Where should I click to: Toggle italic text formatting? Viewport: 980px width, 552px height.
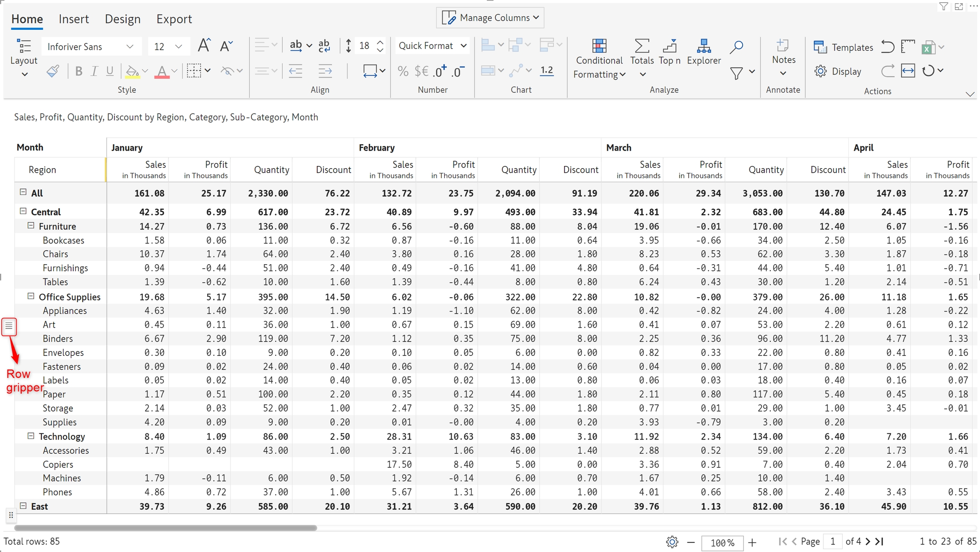94,71
